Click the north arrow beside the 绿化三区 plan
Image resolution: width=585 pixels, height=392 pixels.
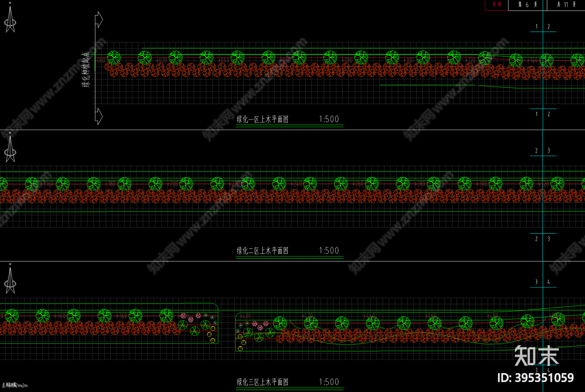[x=10, y=278]
